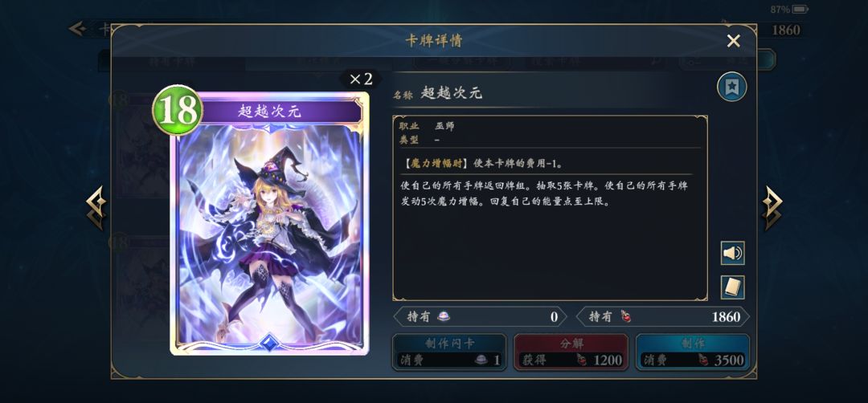The width and height of the screenshot is (868, 403).
Task: Click the ×2 owned count badge
Action: click(x=362, y=79)
